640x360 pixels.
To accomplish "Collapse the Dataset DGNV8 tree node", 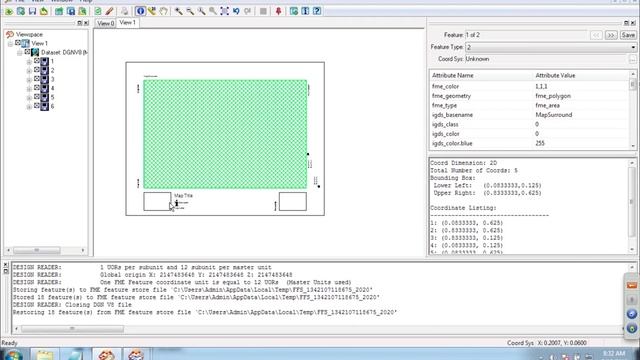I will tap(20, 53).
